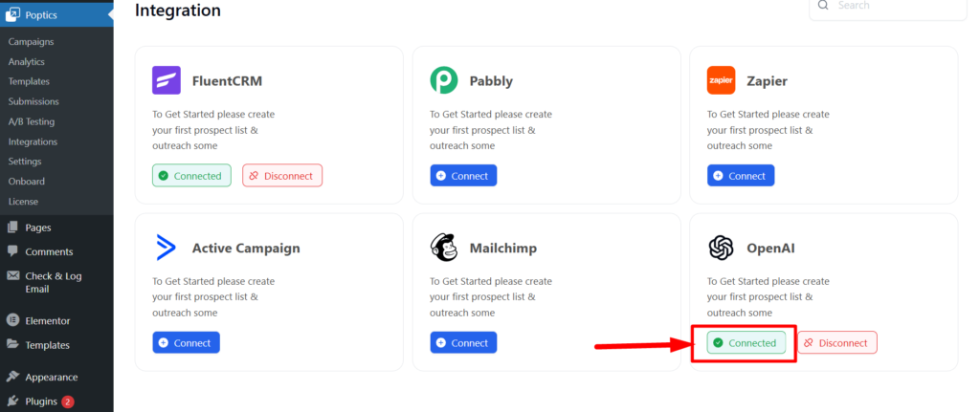Image resolution: width=980 pixels, height=412 pixels.
Task: Disconnect the FluentCRM integration
Action: click(x=282, y=176)
